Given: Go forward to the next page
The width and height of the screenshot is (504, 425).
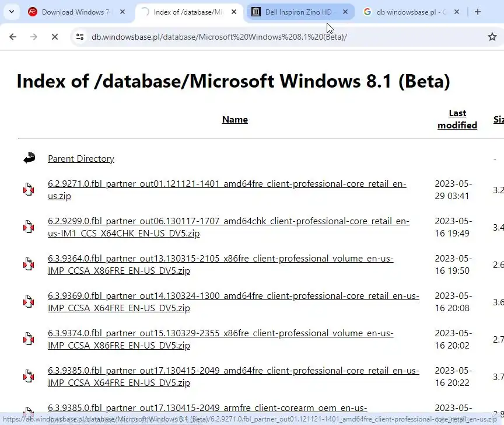Looking at the screenshot, I should (33, 37).
